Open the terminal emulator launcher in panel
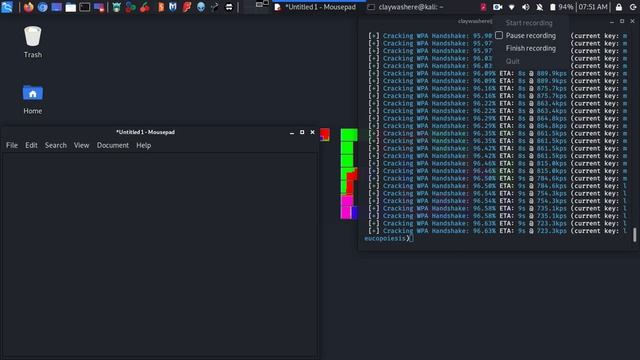 [x=84, y=7]
